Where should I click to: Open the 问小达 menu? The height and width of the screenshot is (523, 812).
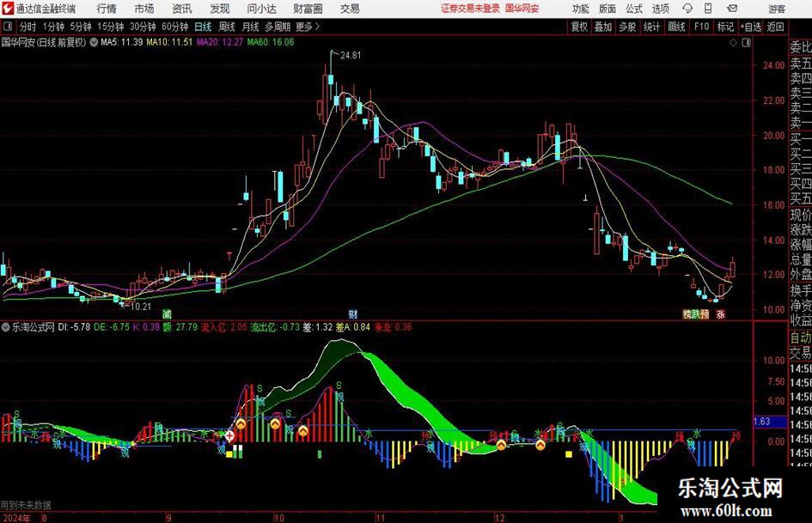261,9
